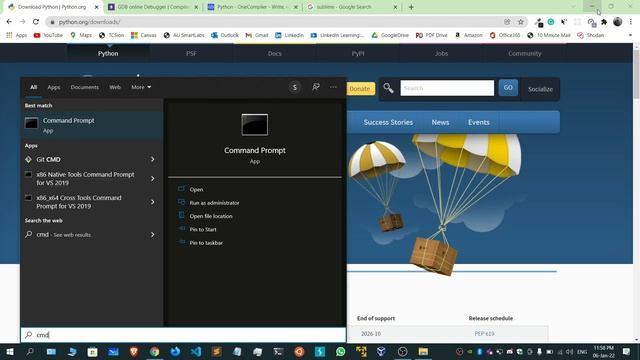Switch to the Web search filter tab
The image size is (640, 360).
[115, 87]
